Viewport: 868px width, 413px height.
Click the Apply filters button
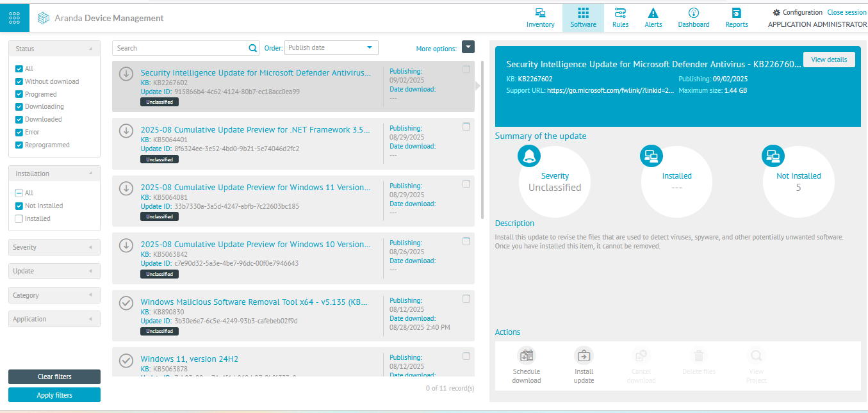pos(54,395)
